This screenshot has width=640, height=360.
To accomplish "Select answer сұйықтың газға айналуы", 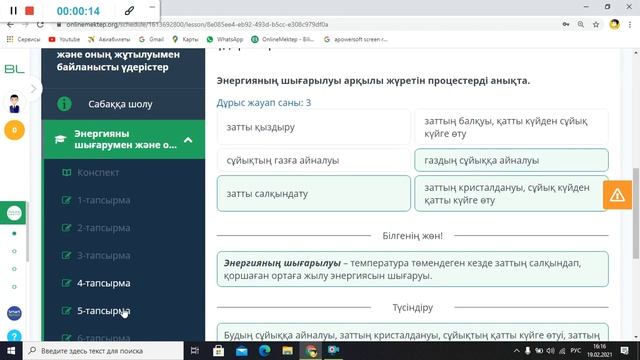I will (x=313, y=160).
